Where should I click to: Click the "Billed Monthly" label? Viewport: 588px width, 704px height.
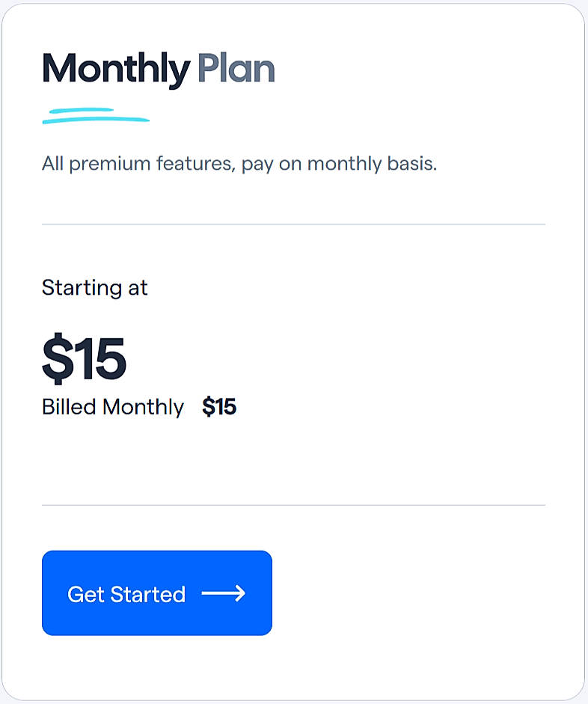coord(113,407)
